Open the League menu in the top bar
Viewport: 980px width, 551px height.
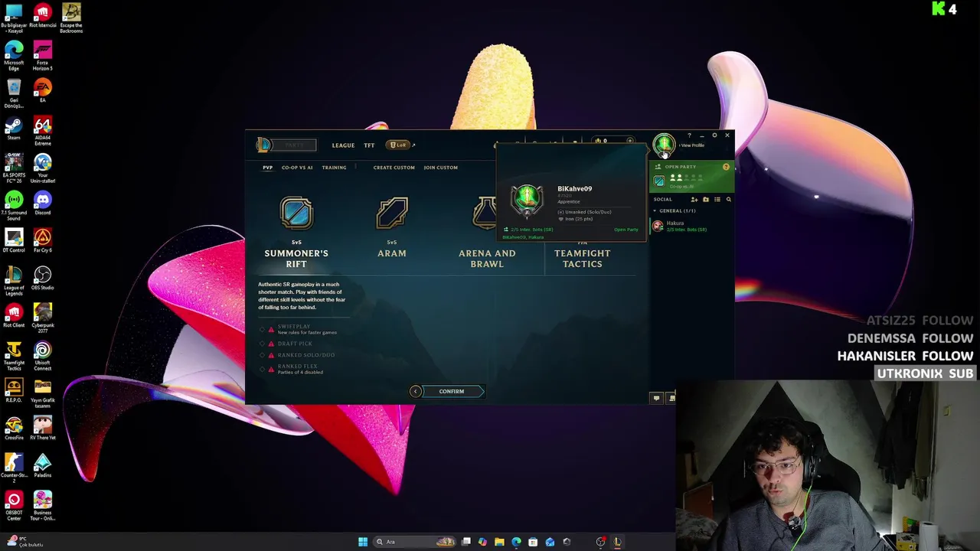(343, 145)
